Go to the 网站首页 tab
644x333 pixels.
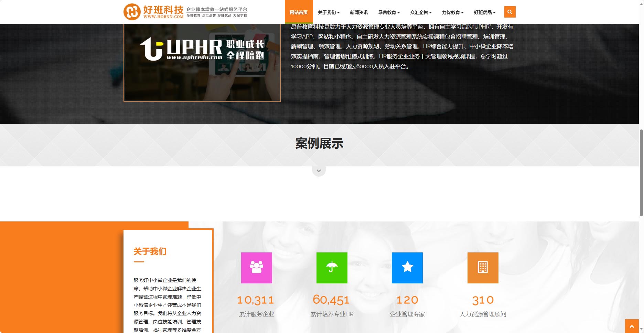(299, 12)
